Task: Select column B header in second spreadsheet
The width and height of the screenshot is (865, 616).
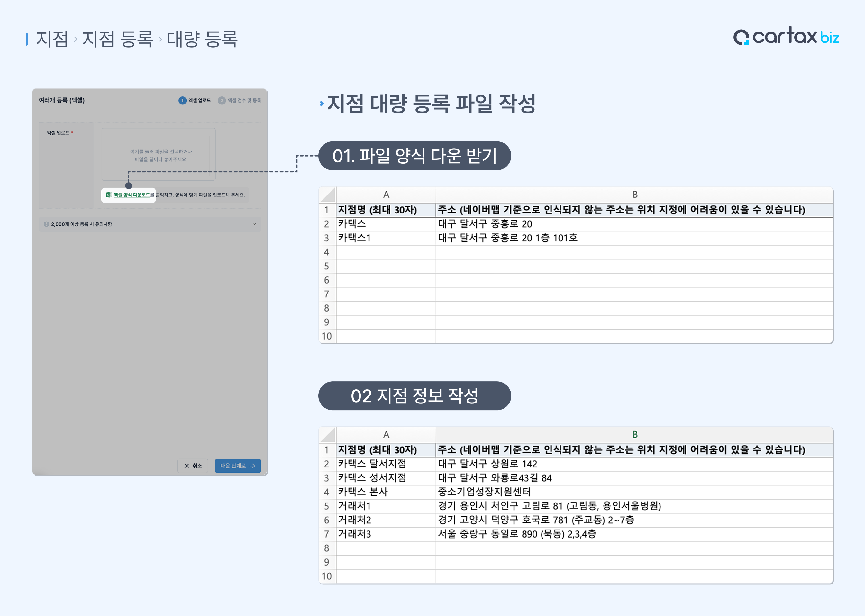Action: [x=634, y=435]
